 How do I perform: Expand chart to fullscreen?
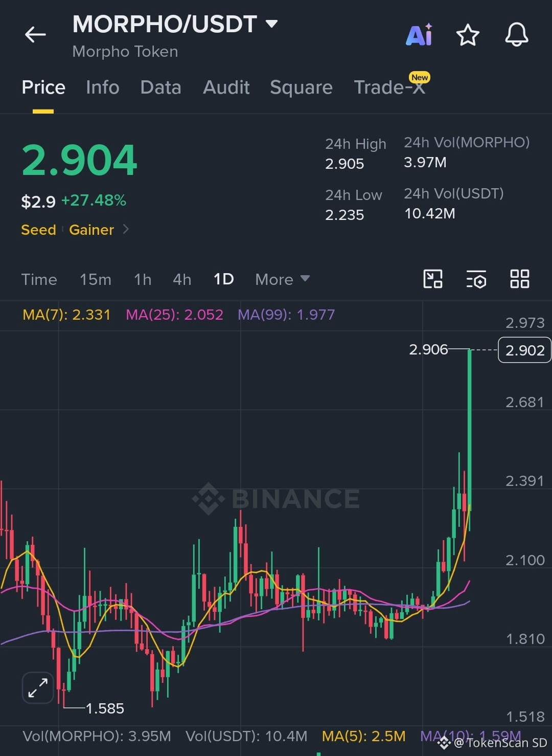[38, 687]
